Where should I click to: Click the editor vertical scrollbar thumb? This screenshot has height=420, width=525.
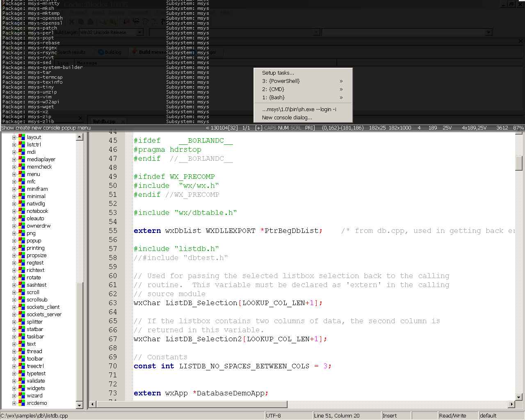[x=519, y=163]
